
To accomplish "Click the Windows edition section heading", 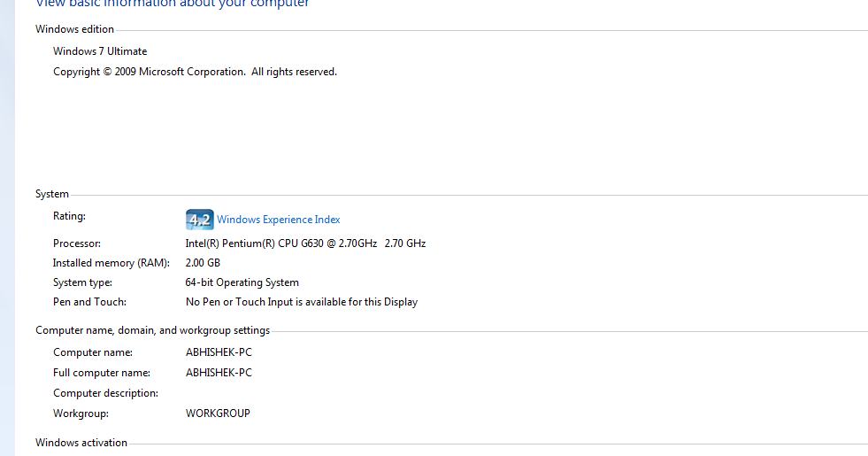I will pyautogui.click(x=74, y=29).
